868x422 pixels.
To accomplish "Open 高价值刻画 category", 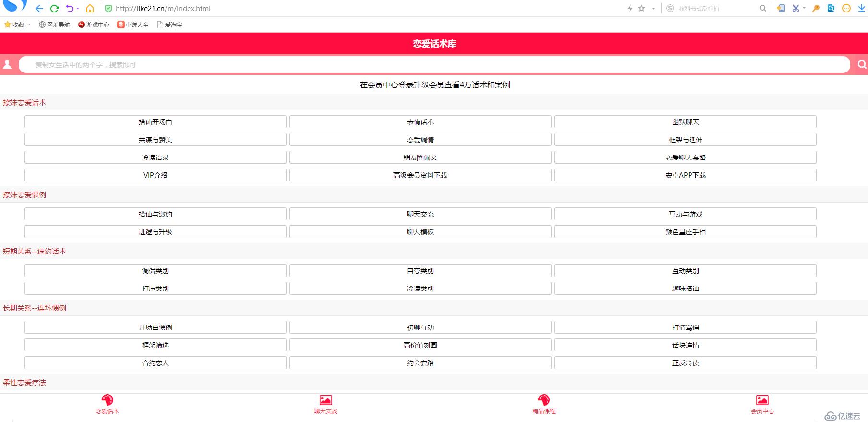I will point(420,345).
